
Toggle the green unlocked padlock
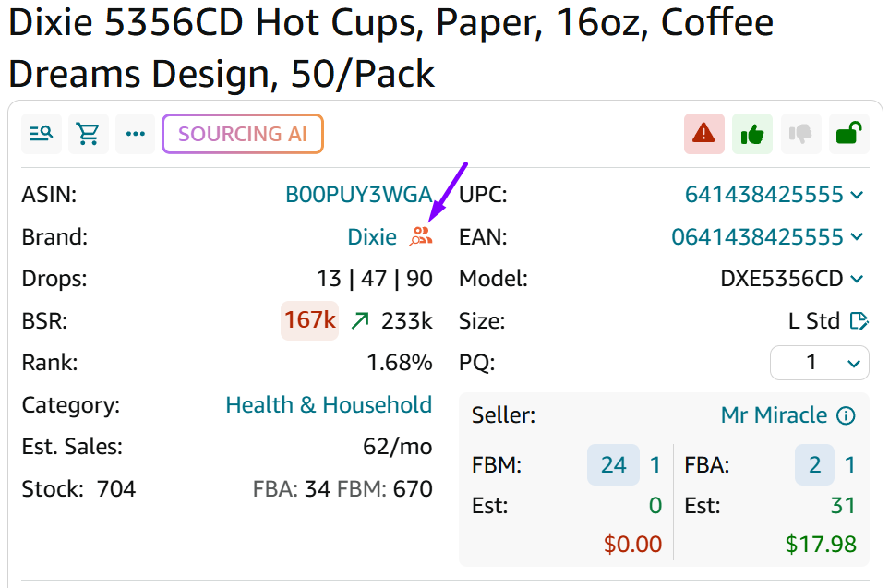pos(848,134)
